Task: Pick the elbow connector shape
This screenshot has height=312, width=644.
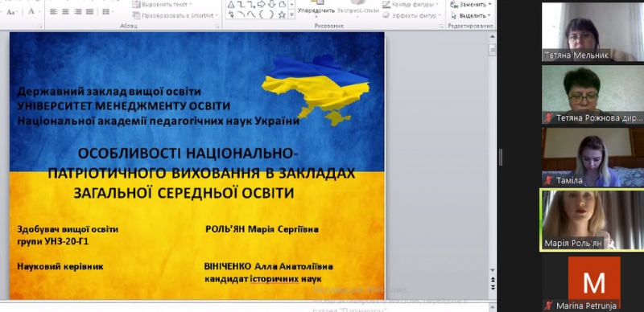Action: tap(241, 5)
